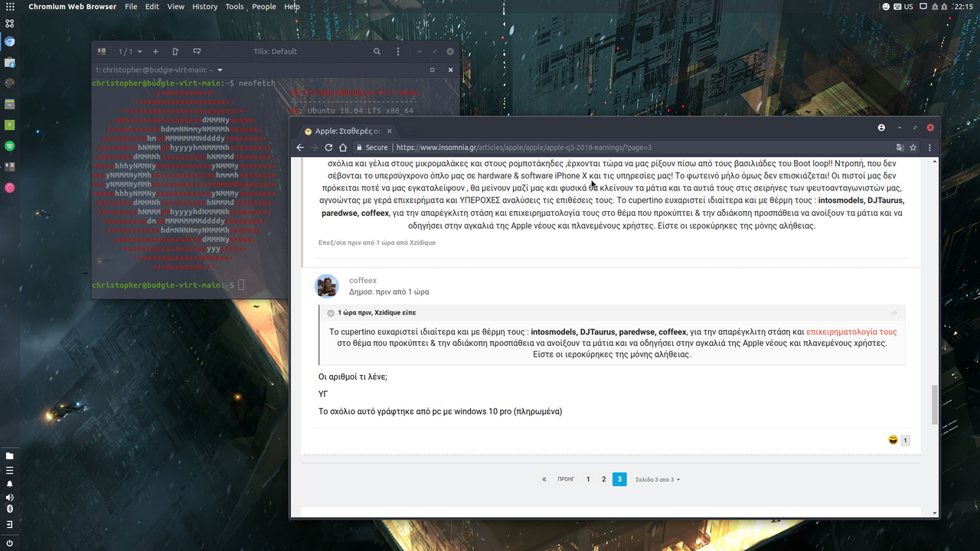Image resolution: width=980 pixels, height=551 pixels.
Task: Click the page vertical scrollbar thumb
Action: pos(935,405)
